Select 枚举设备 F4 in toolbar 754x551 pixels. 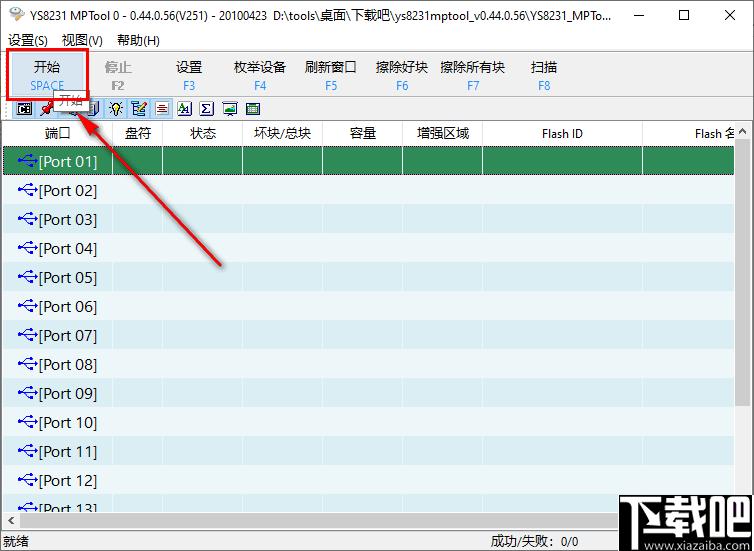point(260,75)
